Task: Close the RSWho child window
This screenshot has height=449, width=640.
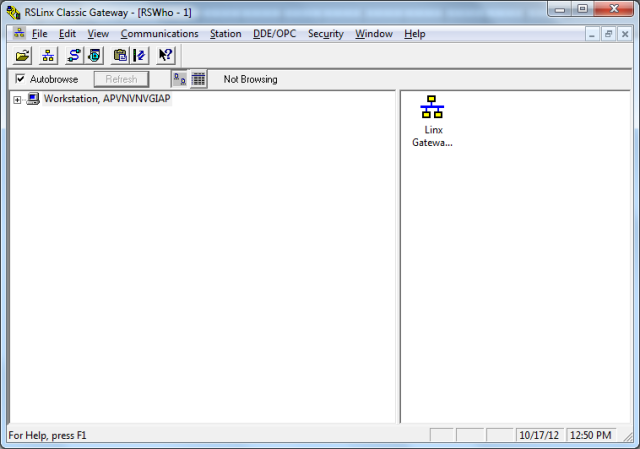Action: pos(625,34)
